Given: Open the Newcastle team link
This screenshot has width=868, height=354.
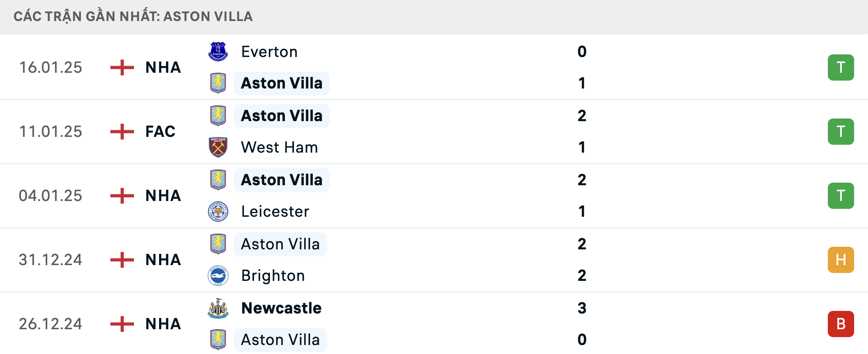Looking at the screenshot, I should pos(281,308).
